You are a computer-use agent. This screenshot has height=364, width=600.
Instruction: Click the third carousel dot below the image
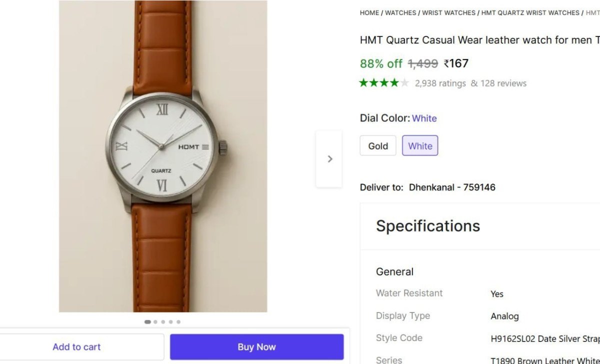coord(162,322)
